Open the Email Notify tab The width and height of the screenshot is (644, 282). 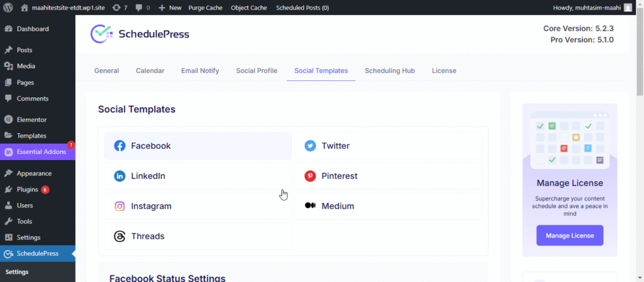click(x=200, y=71)
